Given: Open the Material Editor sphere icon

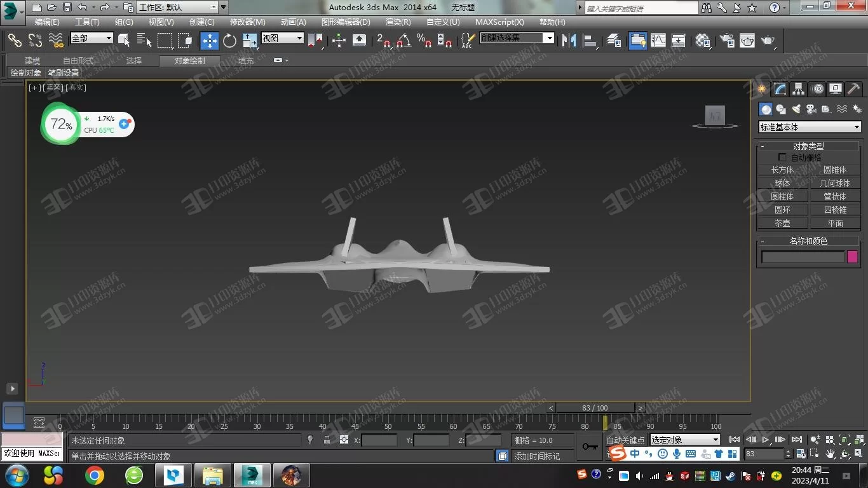Looking at the screenshot, I should (x=703, y=40).
